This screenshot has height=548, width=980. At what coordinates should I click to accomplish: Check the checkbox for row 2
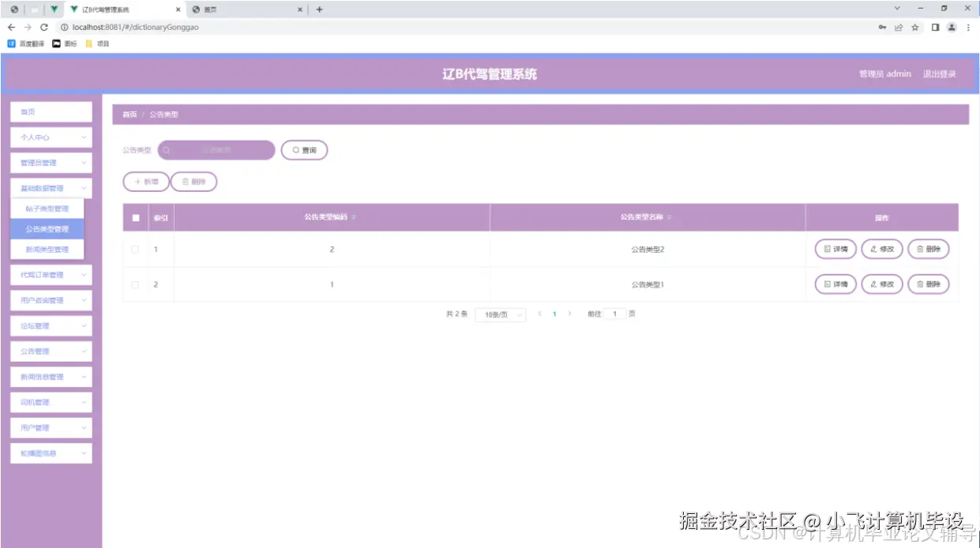[x=135, y=284]
